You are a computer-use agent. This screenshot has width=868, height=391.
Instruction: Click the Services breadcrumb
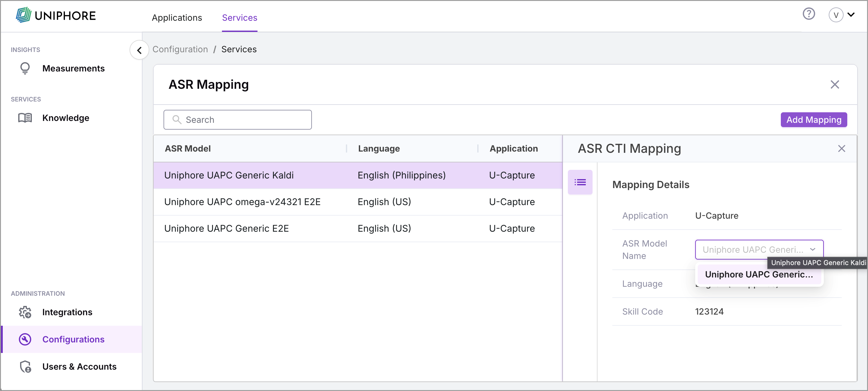(239, 49)
